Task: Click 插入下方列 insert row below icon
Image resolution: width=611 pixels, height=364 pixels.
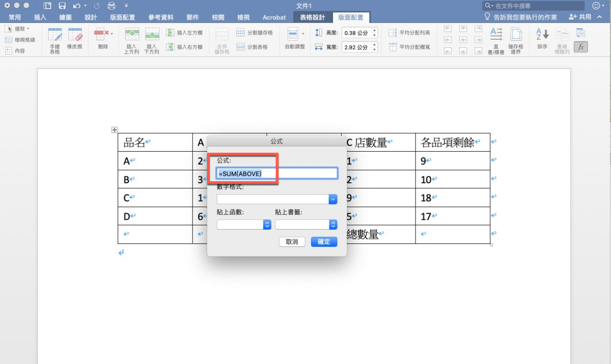Action: click(152, 41)
